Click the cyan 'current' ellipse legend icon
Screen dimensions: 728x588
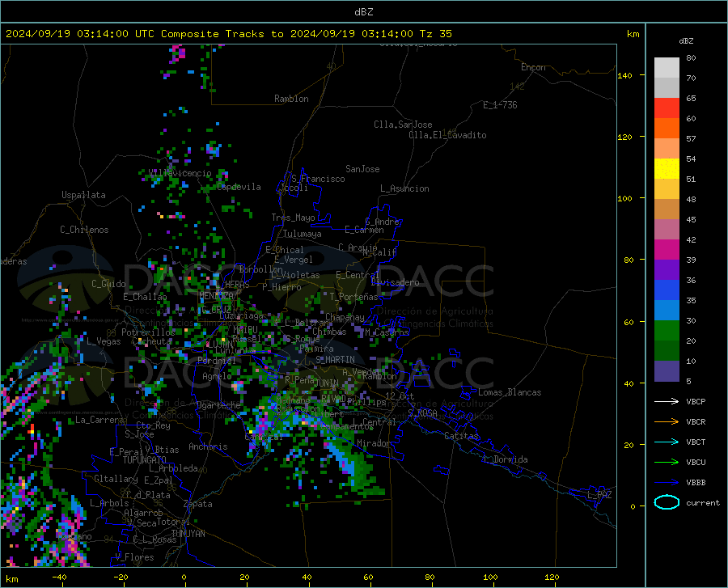[667, 502]
